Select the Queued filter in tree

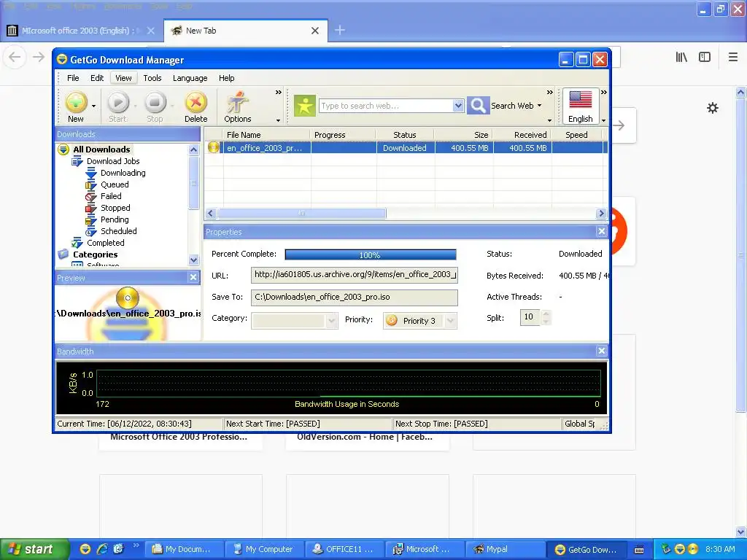[x=115, y=184]
